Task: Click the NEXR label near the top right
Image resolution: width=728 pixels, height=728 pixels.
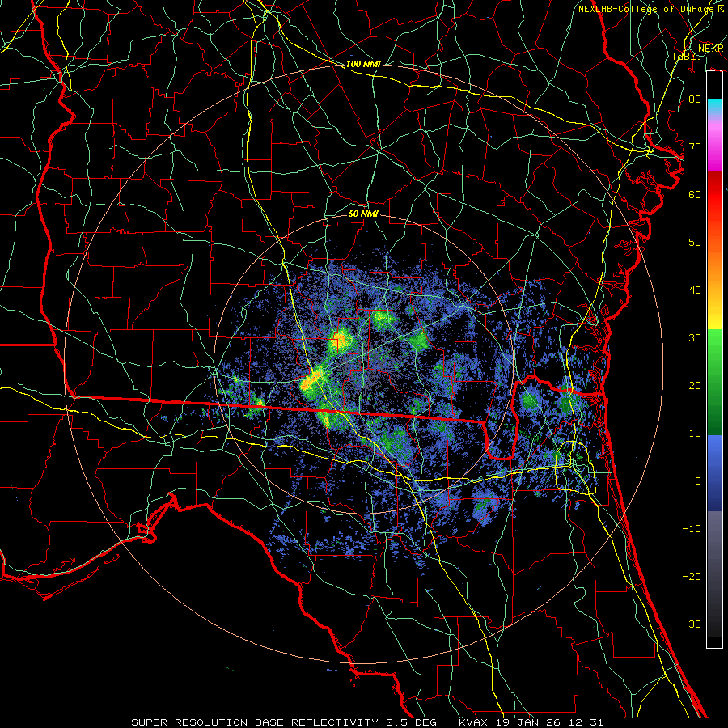Action: pos(711,49)
